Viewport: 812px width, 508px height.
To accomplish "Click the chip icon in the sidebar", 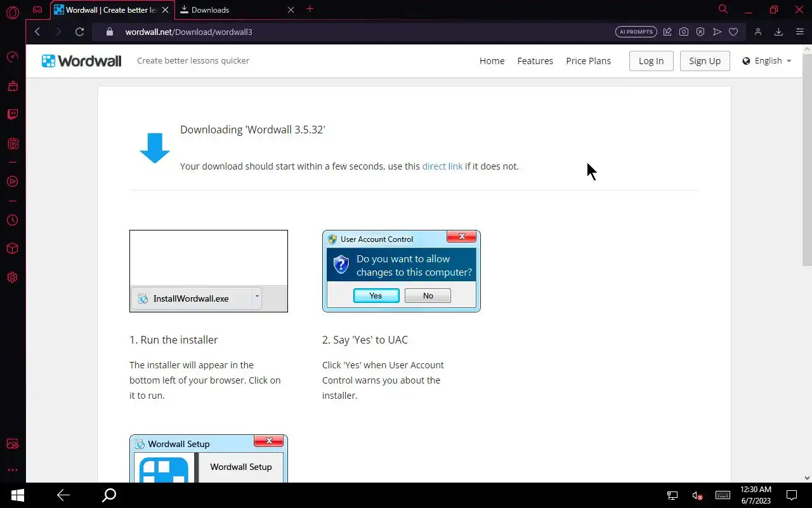I will click(x=12, y=144).
